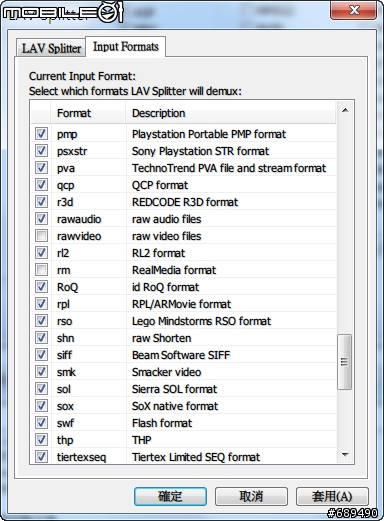This screenshot has width=384, height=521.
Task: Select 'Sony Playstation STR format' row text
Action: [x=200, y=151]
